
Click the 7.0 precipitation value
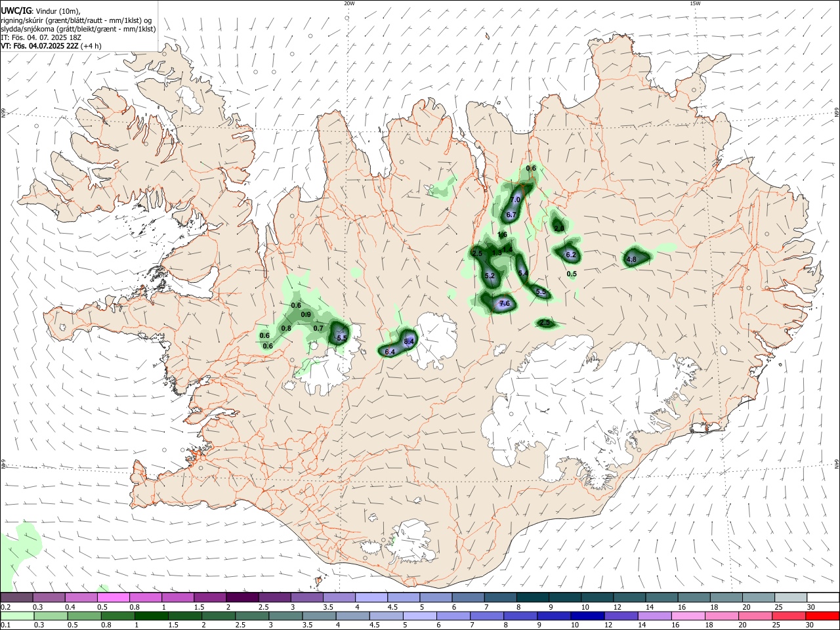pyautogui.click(x=515, y=199)
